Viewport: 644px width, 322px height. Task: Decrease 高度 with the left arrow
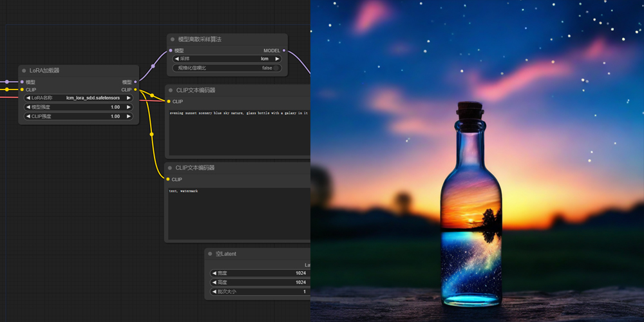click(x=214, y=282)
